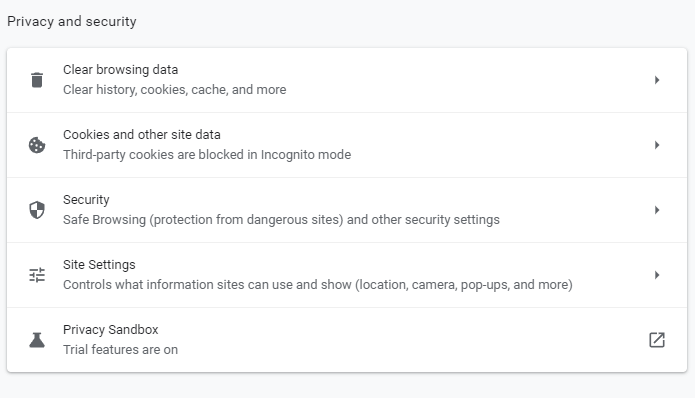Select the Security title

click(x=86, y=200)
